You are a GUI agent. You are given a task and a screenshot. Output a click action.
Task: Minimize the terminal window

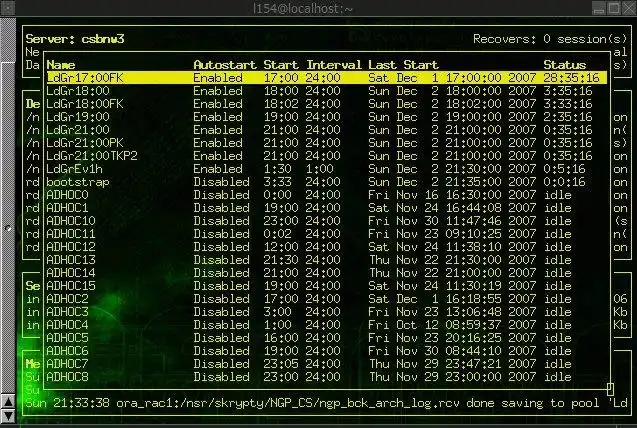[x=599, y=8]
